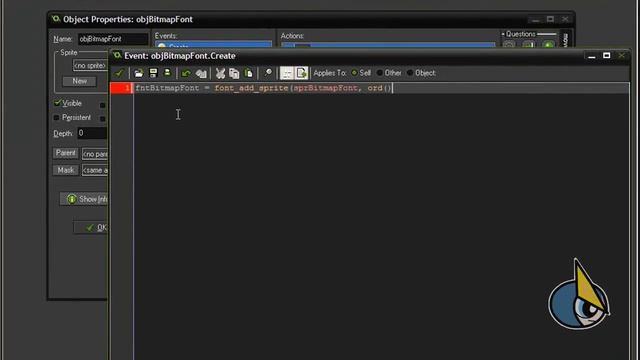
Task: Click the Show Information button
Action: point(84,199)
